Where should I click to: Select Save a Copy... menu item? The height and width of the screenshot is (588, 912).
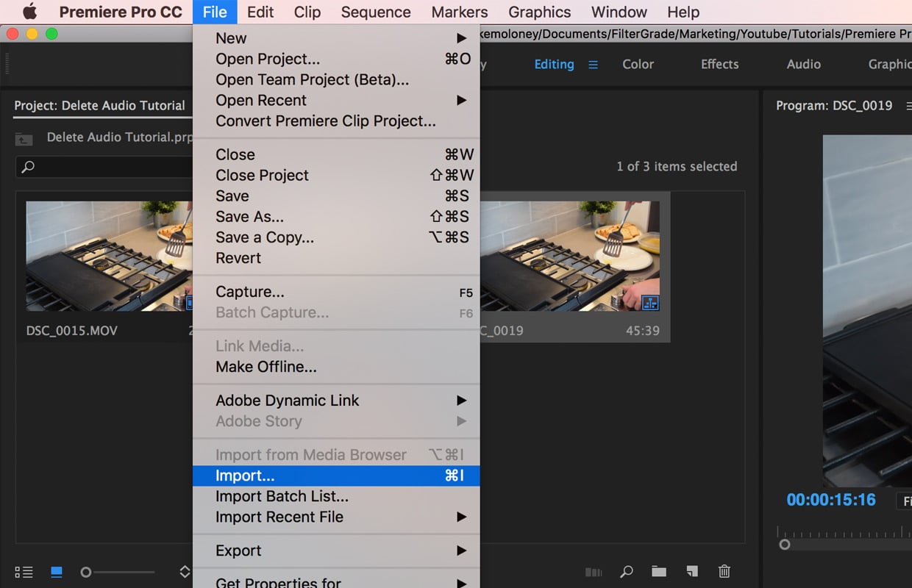pos(336,237)
